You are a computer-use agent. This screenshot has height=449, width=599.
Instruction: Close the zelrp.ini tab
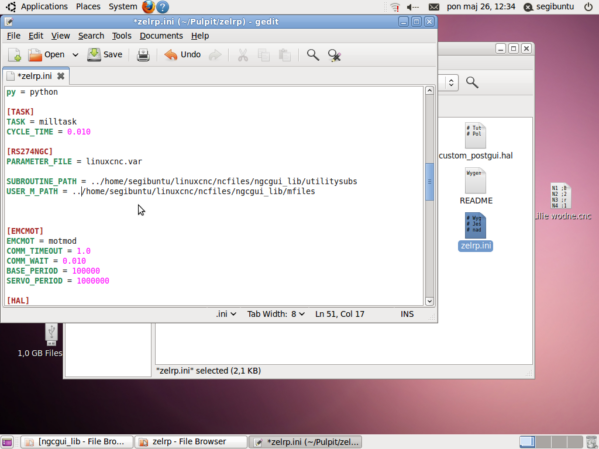pyautogui.click(x=60, y=76)
